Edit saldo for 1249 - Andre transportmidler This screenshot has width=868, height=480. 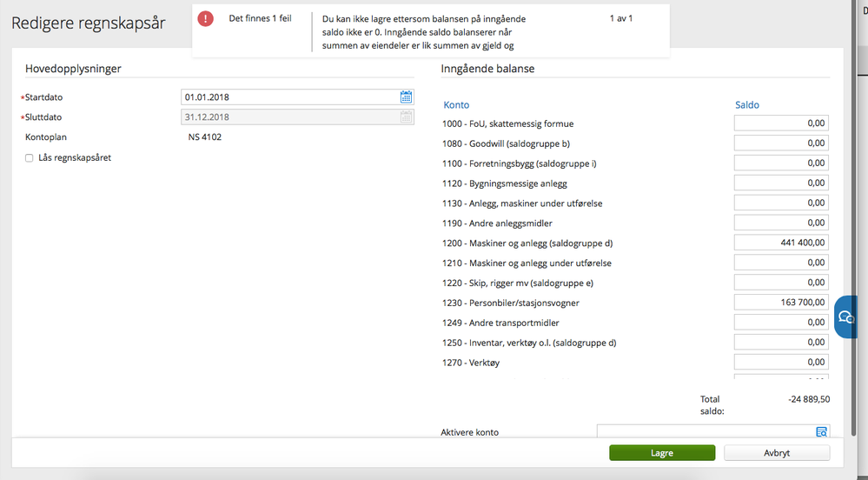pos(781,323)
